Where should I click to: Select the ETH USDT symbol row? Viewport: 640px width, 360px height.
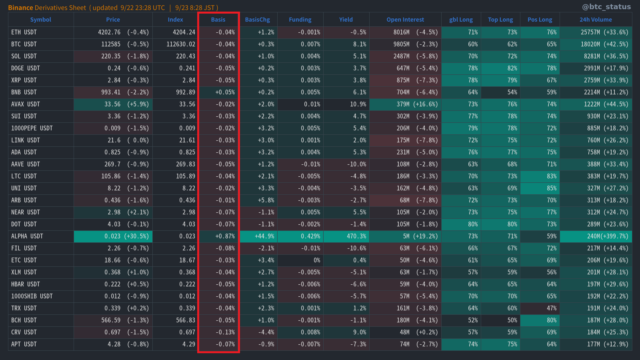pyautogui.click(x=320, y=32)
